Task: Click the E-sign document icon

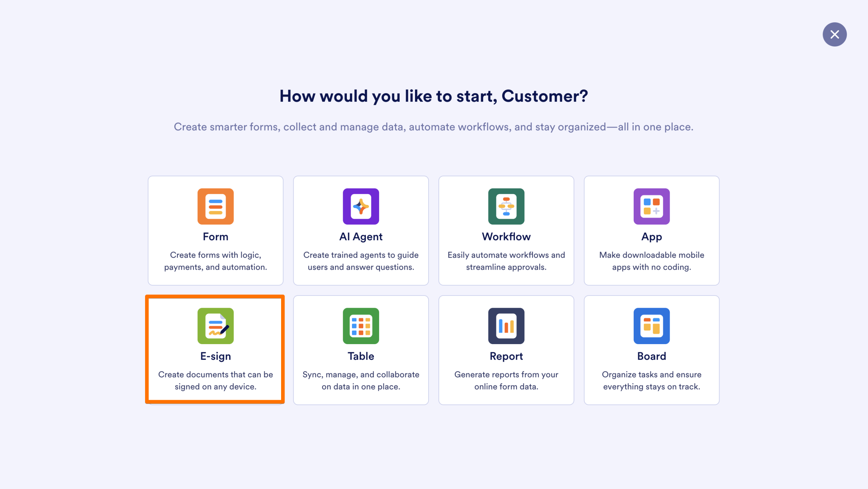Action: click(216, 326)
